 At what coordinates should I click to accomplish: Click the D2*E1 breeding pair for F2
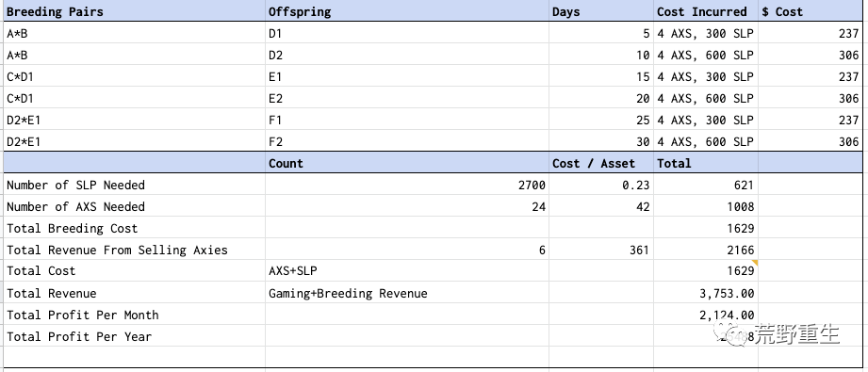(135, 141)
